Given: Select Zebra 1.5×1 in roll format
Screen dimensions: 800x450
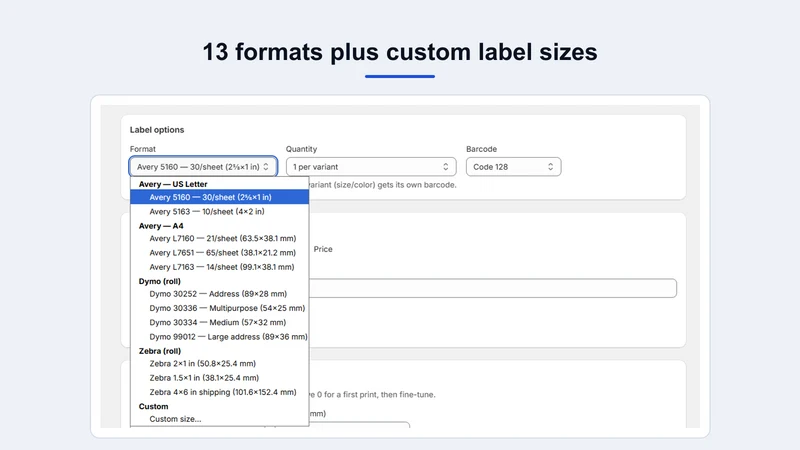Looking at the screenshot, I should [x=219, y=378].
